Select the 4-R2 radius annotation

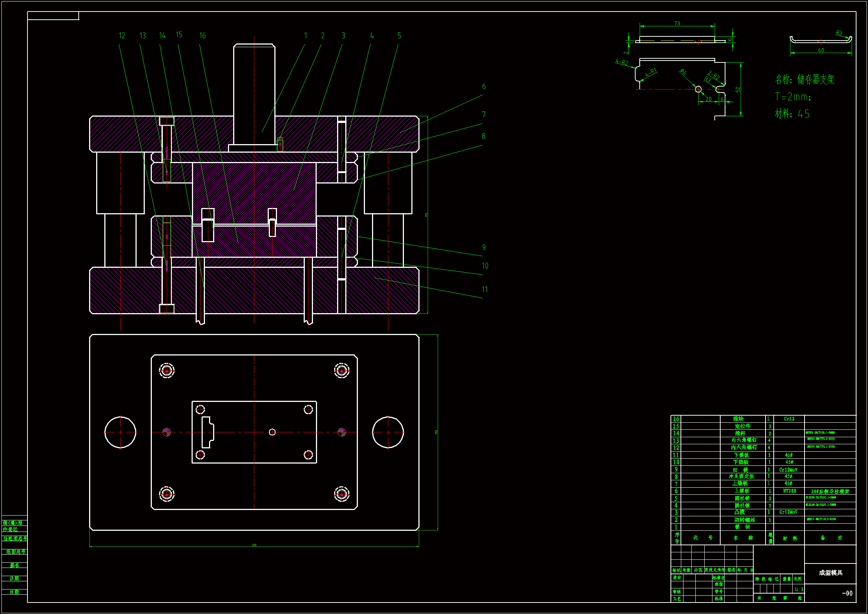(621, 62)
